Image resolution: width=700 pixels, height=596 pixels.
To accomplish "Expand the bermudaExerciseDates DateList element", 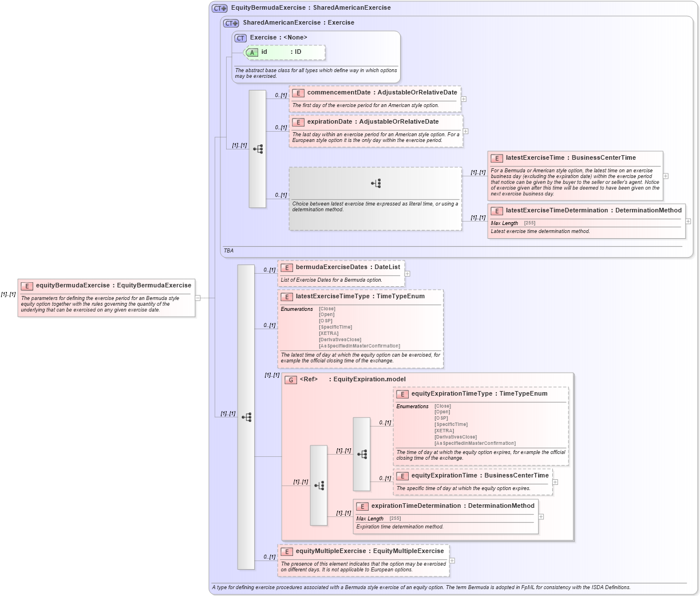I will coord(407,273).
